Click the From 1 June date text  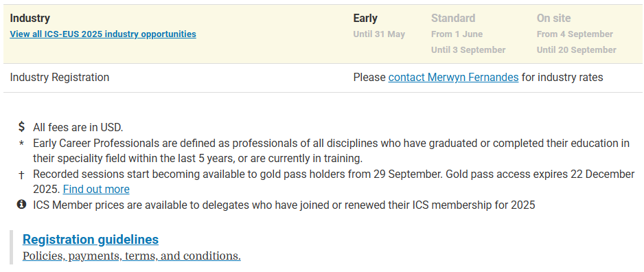pyautogui.click(x=457, y=34)
